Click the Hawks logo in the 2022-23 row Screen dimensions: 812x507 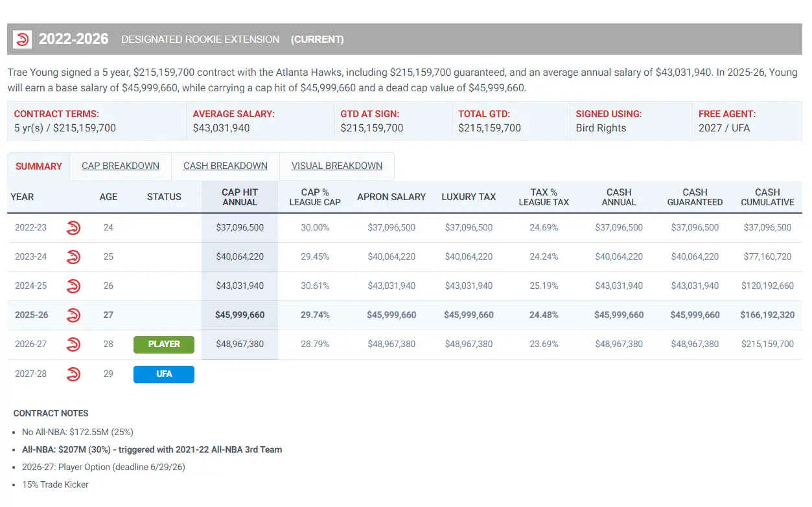pos(74,228)
